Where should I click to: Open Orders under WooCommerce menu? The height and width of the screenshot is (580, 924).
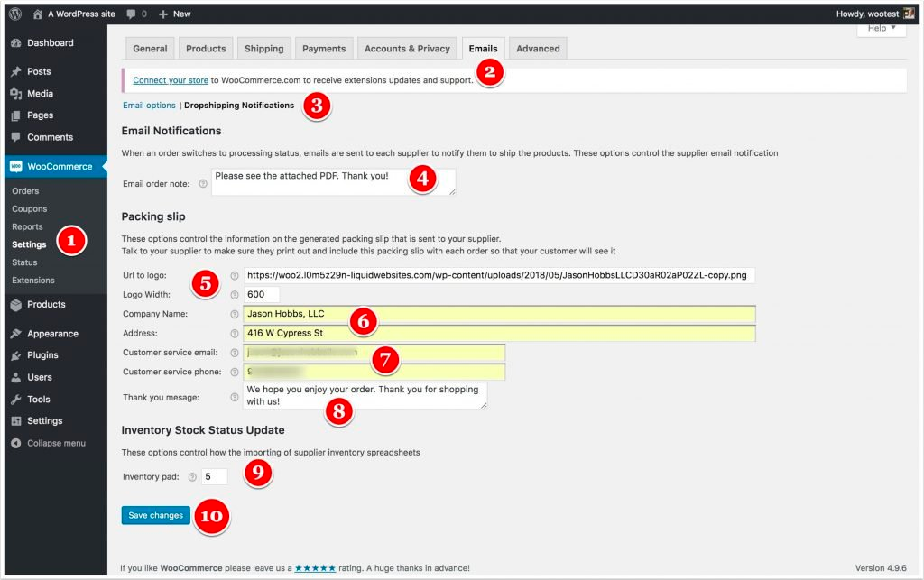click(25, 191)
